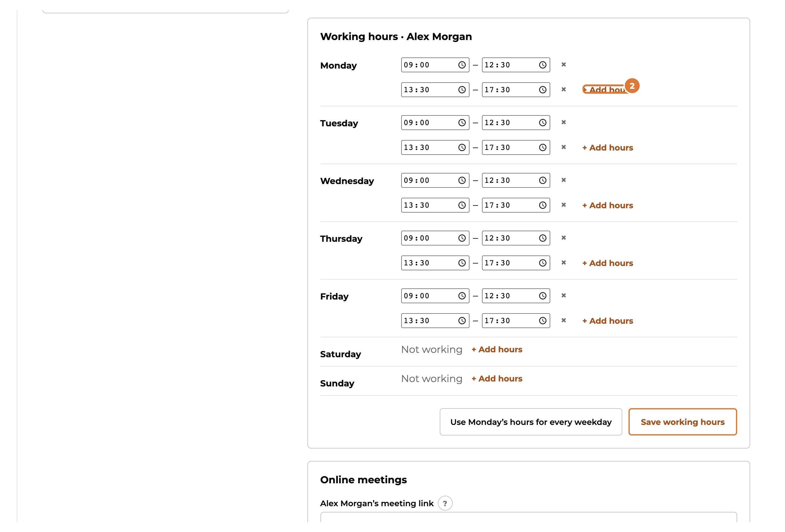Open clock picker for Thursday 09:00 start

[462, 238]
